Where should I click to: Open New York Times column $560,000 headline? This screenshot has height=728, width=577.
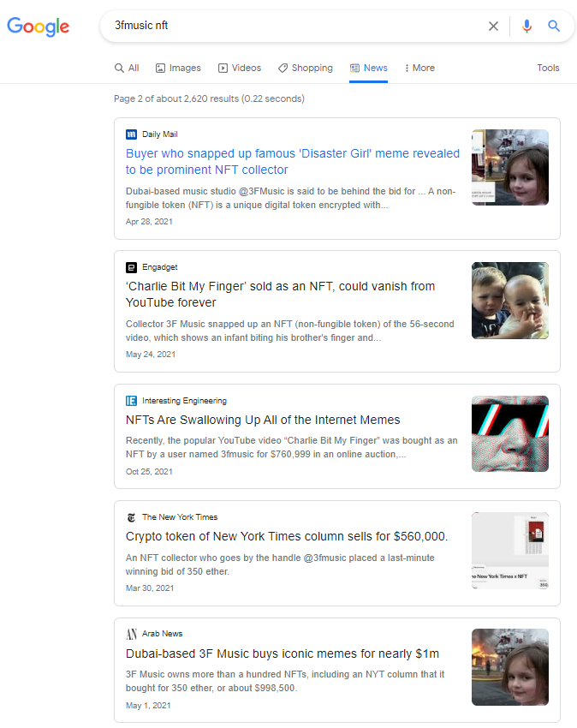coord(287,536)
